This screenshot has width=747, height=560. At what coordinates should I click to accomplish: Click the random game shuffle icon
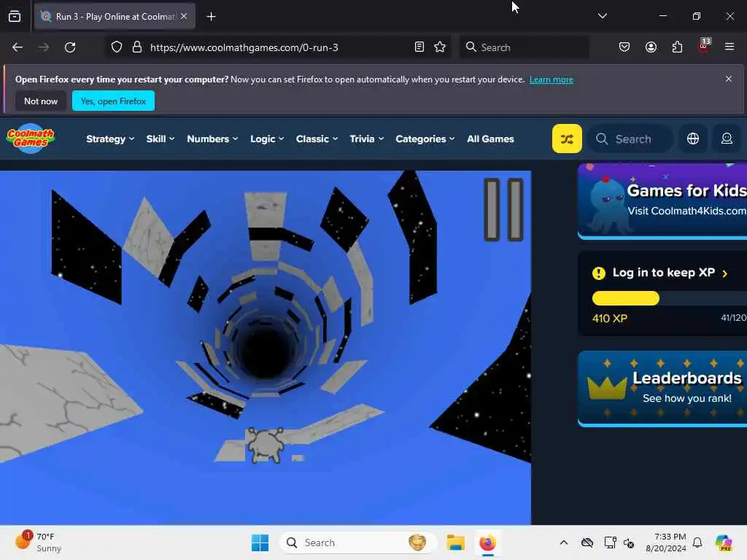567,139
